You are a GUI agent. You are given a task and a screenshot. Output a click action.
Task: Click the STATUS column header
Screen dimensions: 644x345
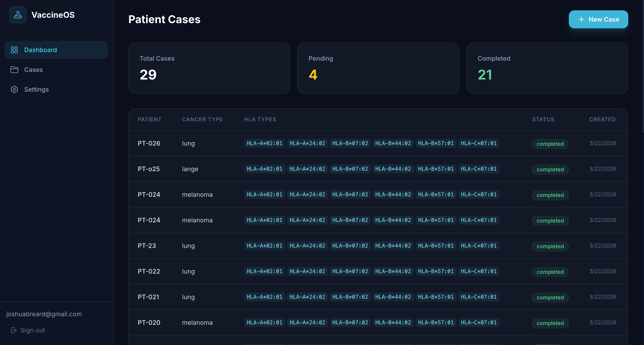coord(543,119)
